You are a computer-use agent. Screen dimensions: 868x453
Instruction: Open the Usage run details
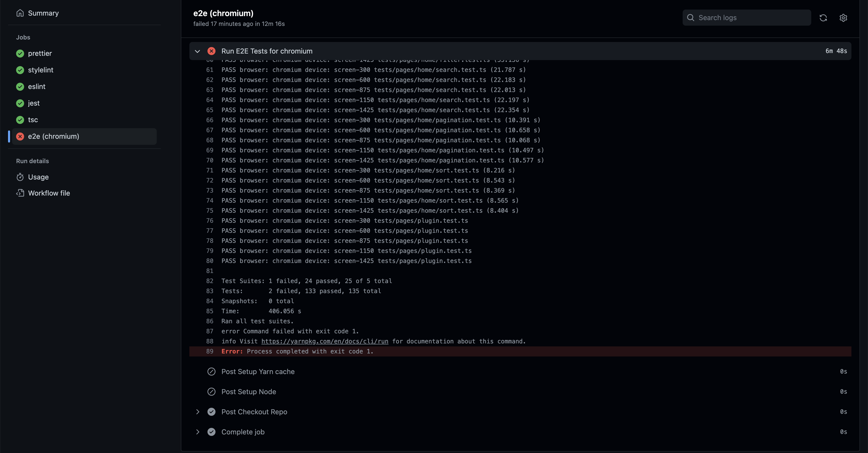(x=38, y=177)
